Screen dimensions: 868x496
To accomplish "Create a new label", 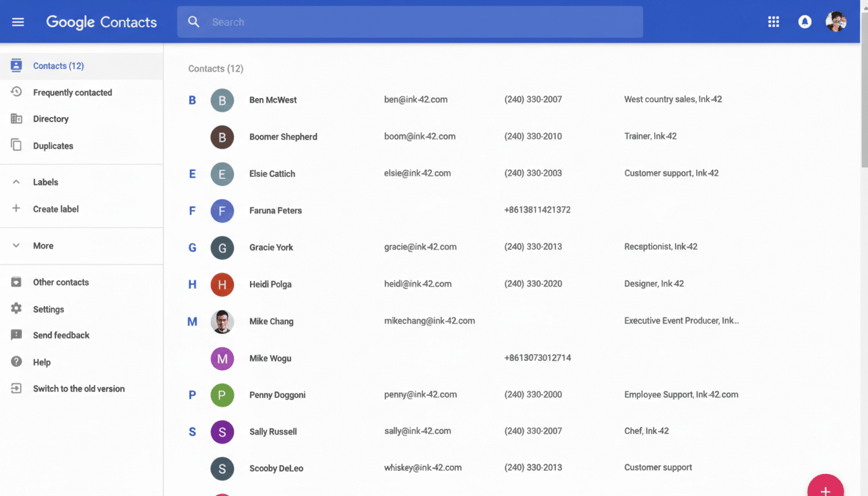I will pyautogui.click(x=55, y=209).
